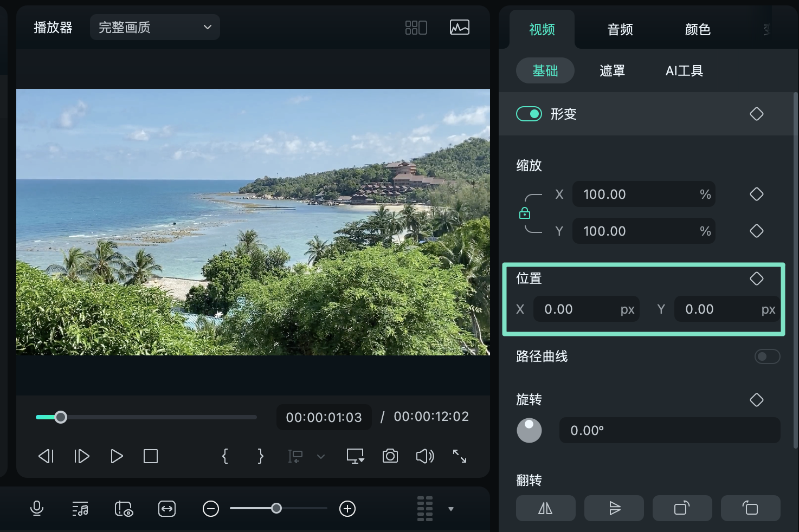Click the zoom-in plus icon on timeline toolbar

[x=347, y=509]
